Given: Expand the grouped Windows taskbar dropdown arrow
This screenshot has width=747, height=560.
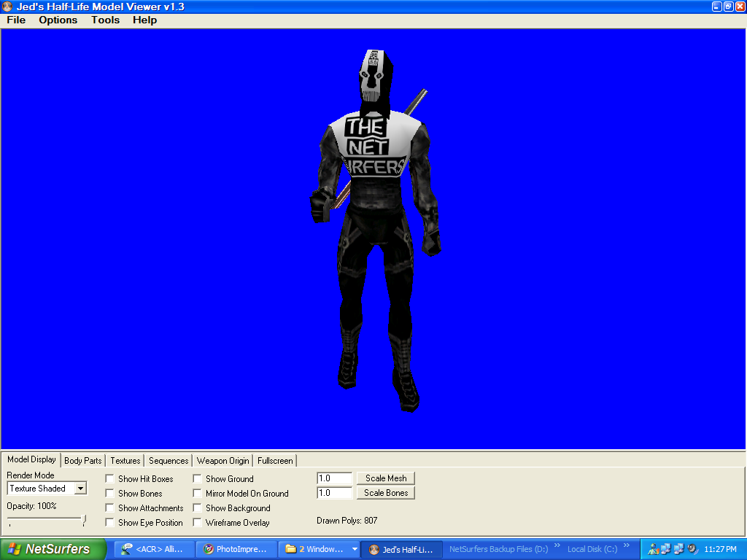Looking at the screenshot, I should coord(355,549).
